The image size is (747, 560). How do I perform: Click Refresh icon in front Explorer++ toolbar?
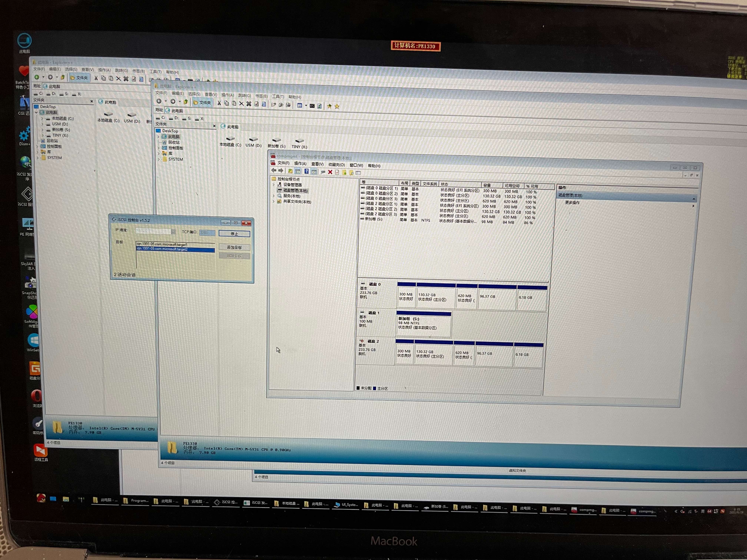tap(319, 106)
